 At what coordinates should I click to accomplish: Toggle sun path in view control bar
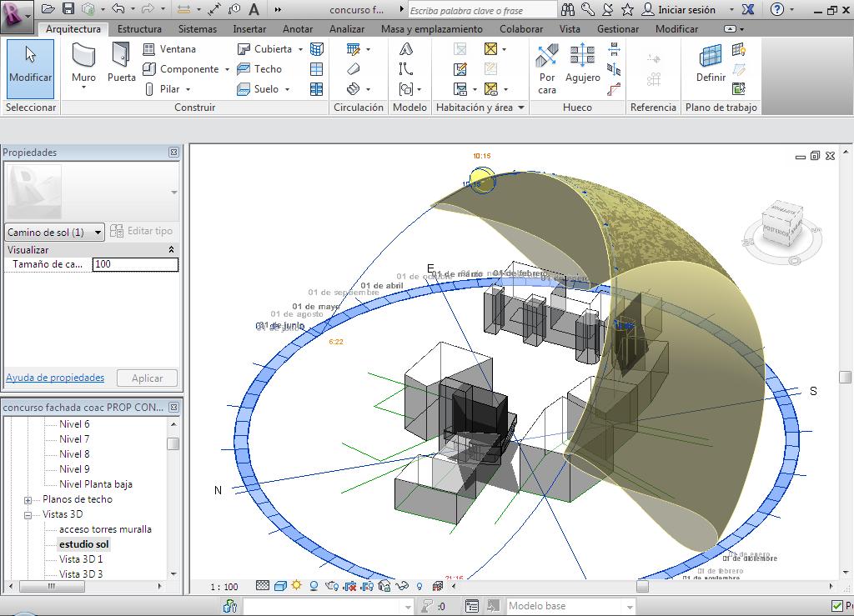(296, 586)
